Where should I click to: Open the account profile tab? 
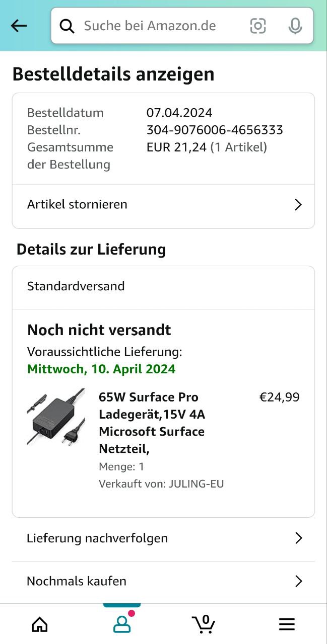point(122,624)
